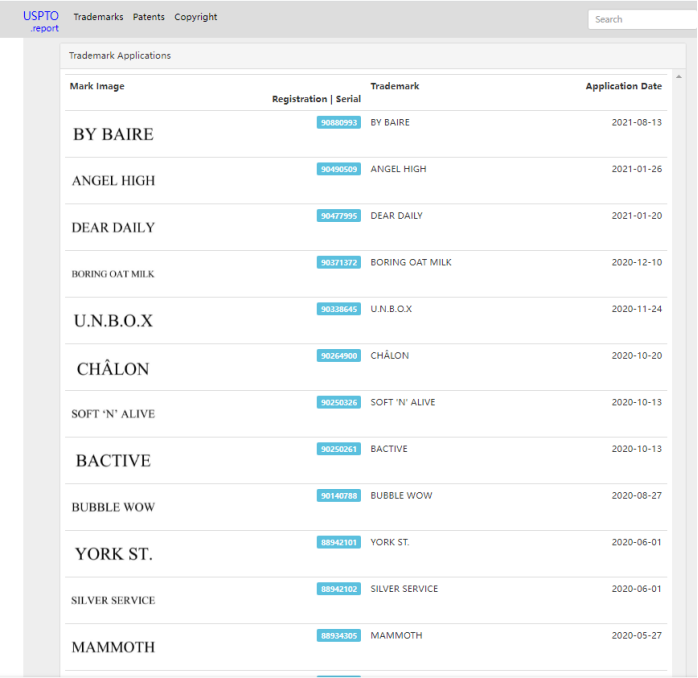
Task: Select the MAMMOTH mark image
Action: click(x=113, y=647)
